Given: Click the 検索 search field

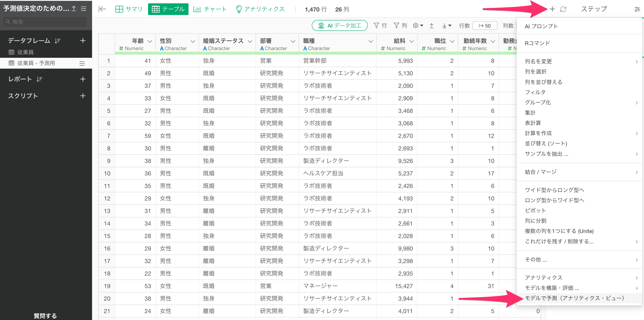Looking at the screenshot, I should pos(45,22).
